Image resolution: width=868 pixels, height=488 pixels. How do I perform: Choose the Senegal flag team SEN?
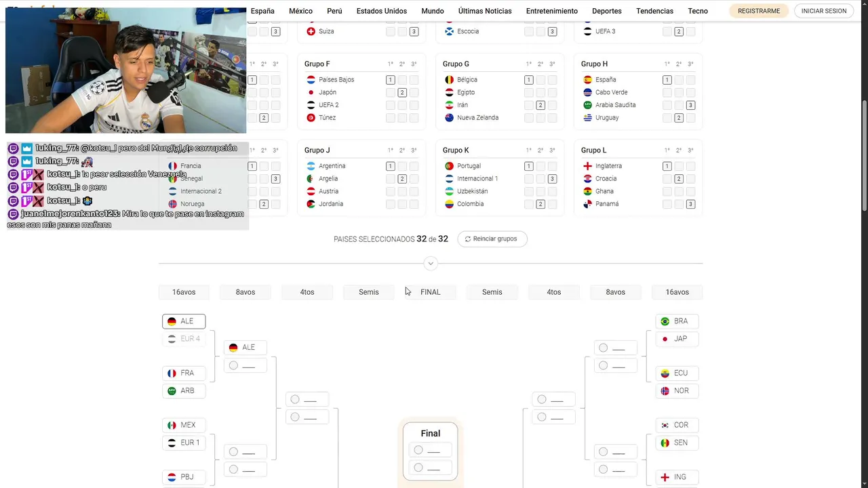tap(665, 443)
